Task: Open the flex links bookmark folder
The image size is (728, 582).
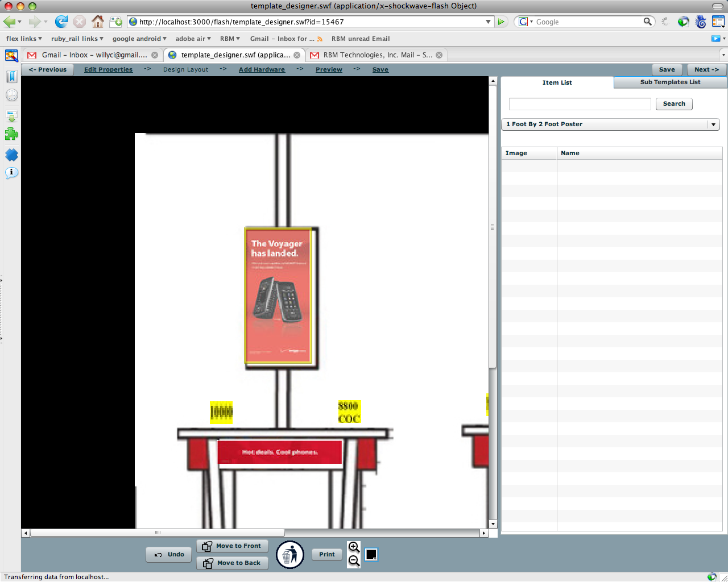Action: [24, 39]
